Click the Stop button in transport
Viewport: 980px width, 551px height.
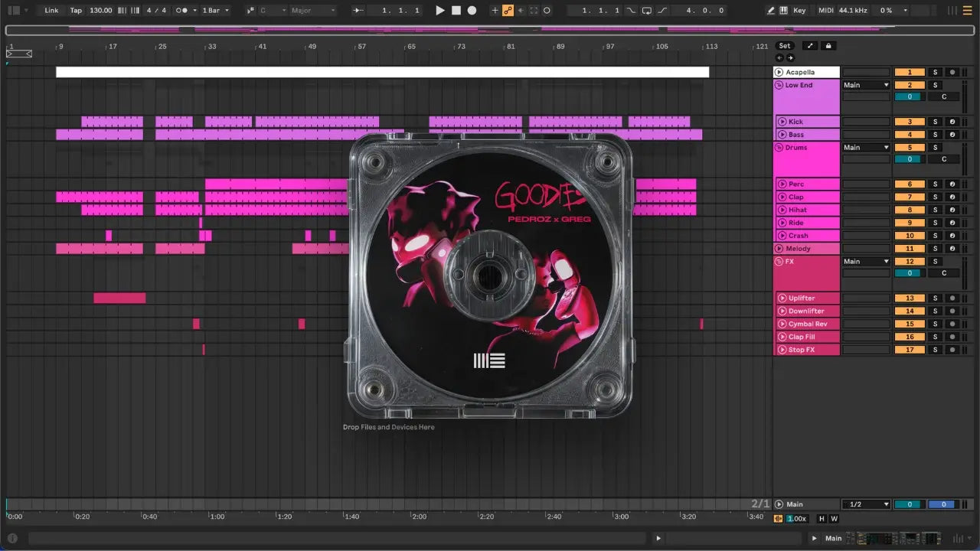(456, 11)
